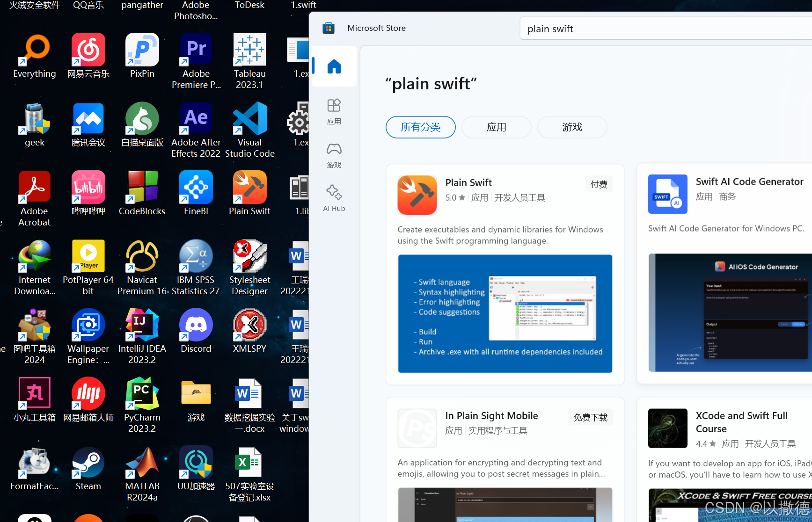This screenshot has width=812, height=522.
Task: Click Plain Swift app logo in results
Action: (x=417, y=195)
